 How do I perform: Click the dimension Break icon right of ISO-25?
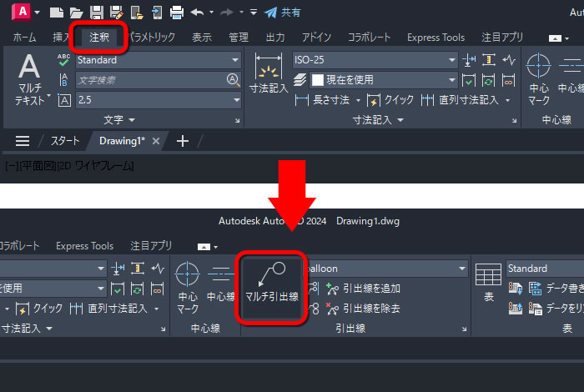click(x=469, y=60)
